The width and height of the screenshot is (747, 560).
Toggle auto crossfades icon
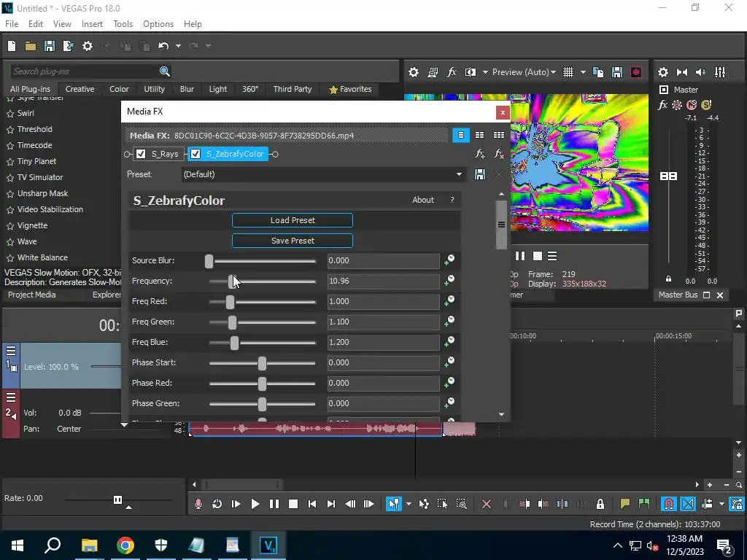click(688, 504)
